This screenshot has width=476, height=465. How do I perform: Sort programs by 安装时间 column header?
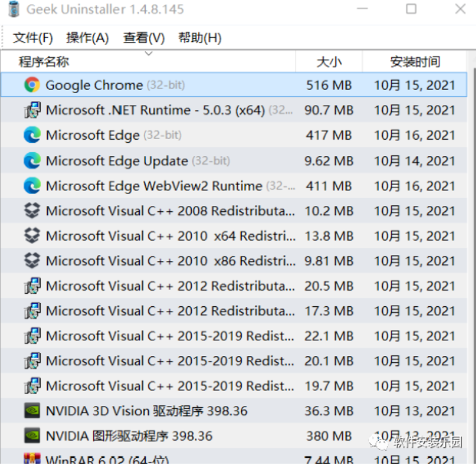[414, 62]
